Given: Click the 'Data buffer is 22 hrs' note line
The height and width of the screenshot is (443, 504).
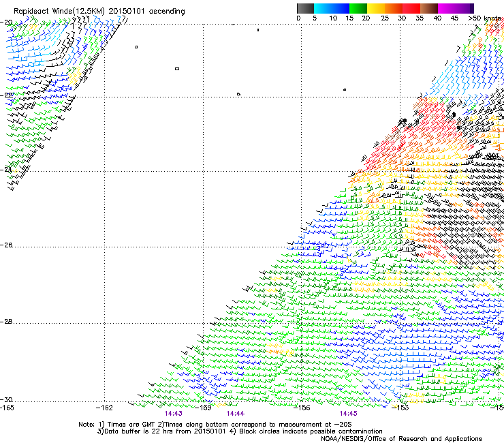Looking at the screenshot, I should 240,431.
